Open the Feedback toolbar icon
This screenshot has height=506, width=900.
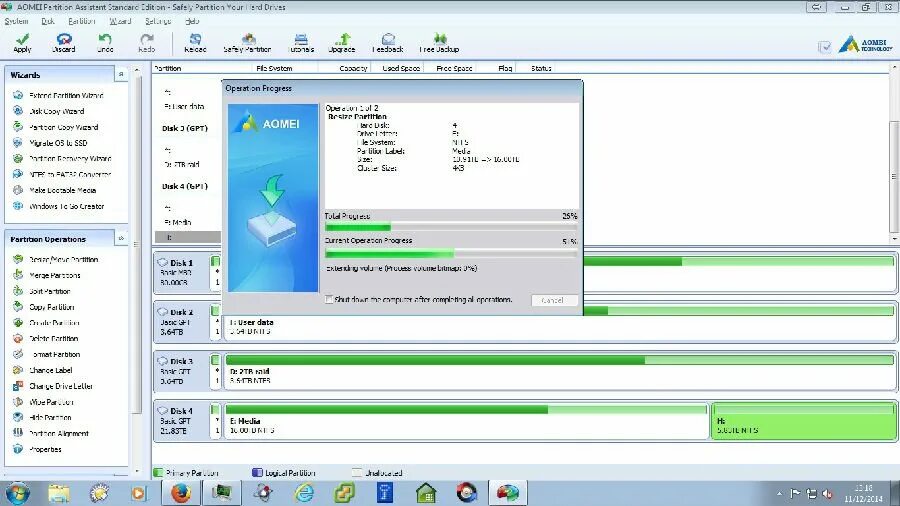388,43
